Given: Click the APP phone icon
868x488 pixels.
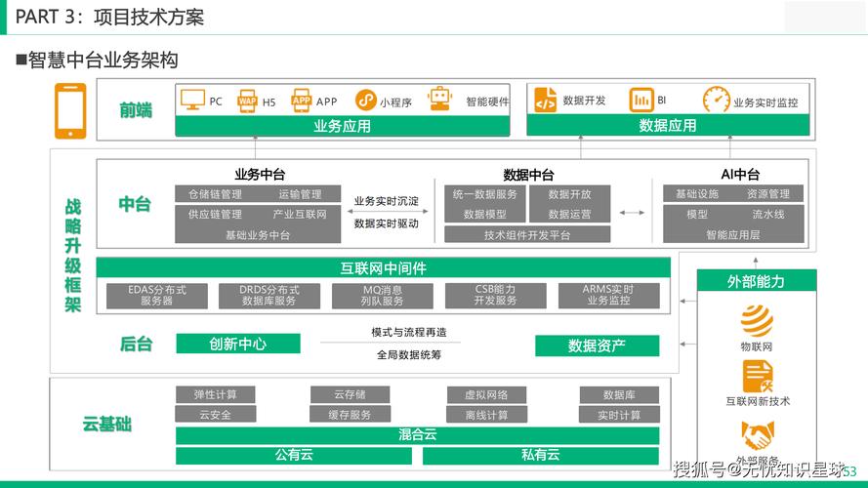Looking at the screenshot, I should pos(301,101).
